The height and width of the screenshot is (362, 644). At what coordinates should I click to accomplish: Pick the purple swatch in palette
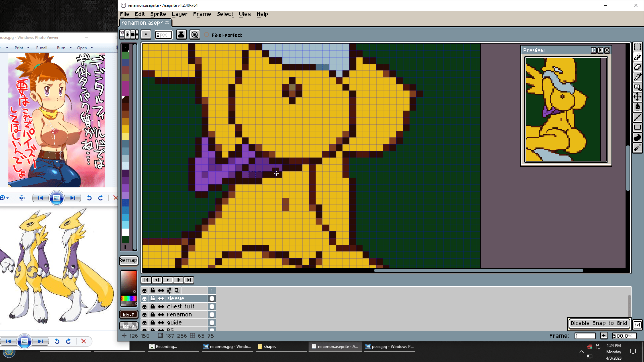click(125, 188)
